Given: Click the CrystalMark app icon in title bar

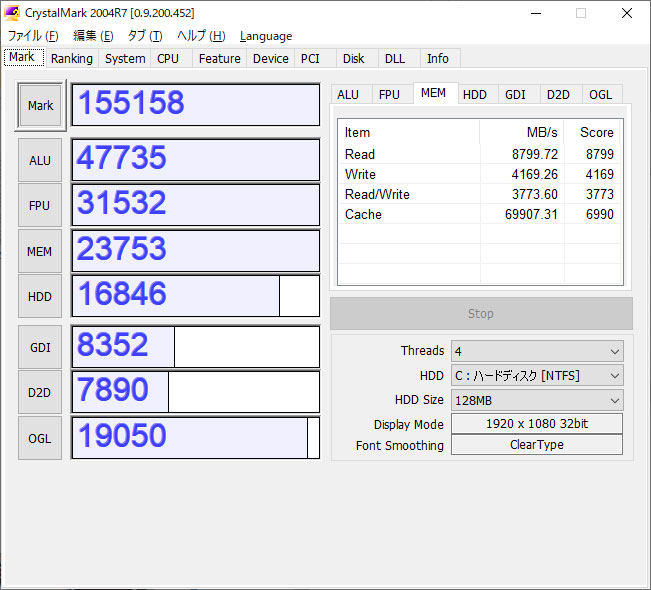Looking at the screenshot, I should pos(12,13).
